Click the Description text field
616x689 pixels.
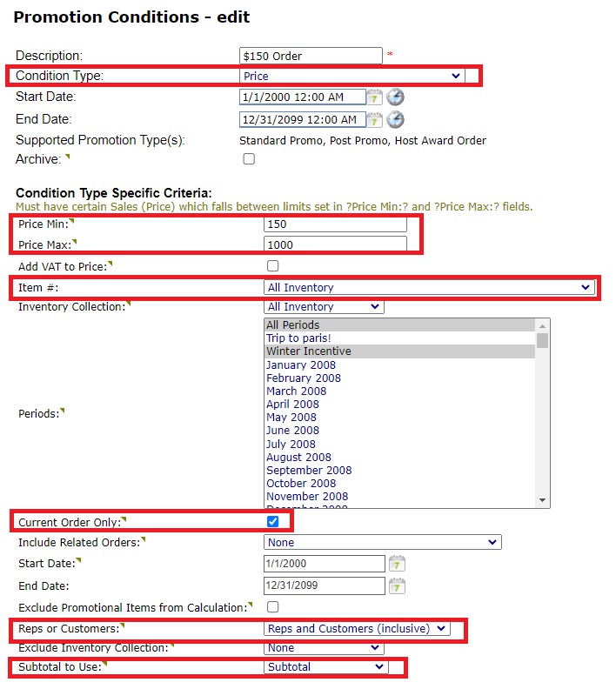(x=311, y=57)
